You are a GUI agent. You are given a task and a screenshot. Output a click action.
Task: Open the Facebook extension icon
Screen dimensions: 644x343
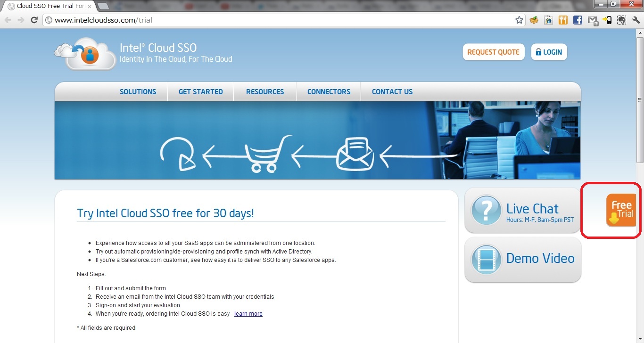tap(578, 20)
